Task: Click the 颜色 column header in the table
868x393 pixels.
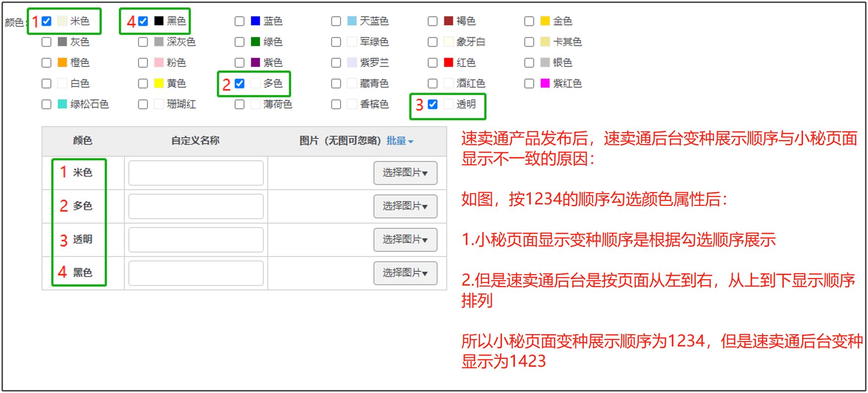Action: (x=83, y=141)
